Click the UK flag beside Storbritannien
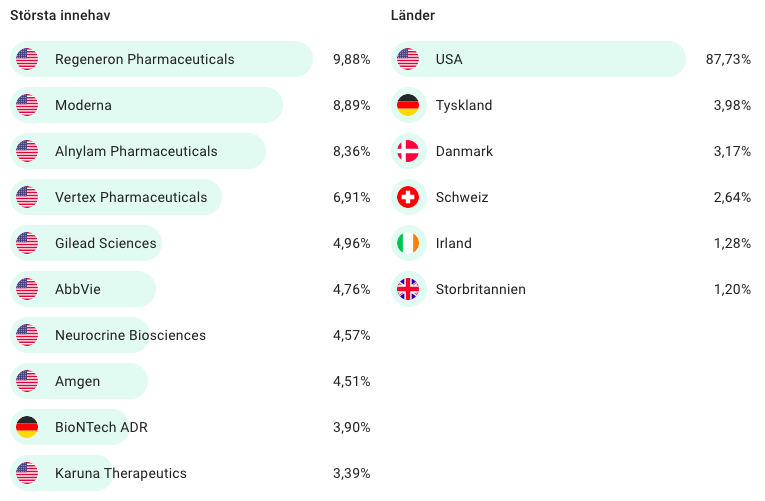This screenshot has height=501, width=765. click(408, 289)
